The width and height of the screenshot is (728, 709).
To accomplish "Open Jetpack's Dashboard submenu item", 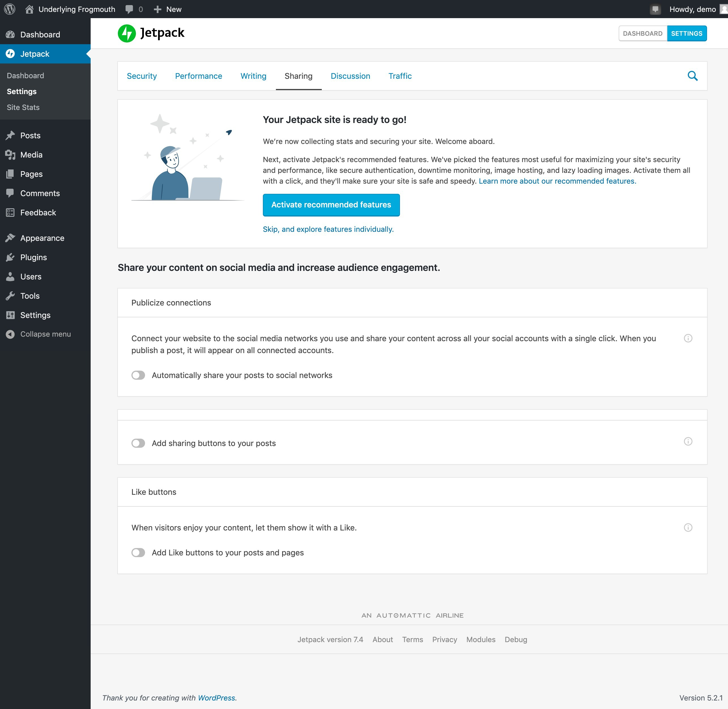I will 25,76.
